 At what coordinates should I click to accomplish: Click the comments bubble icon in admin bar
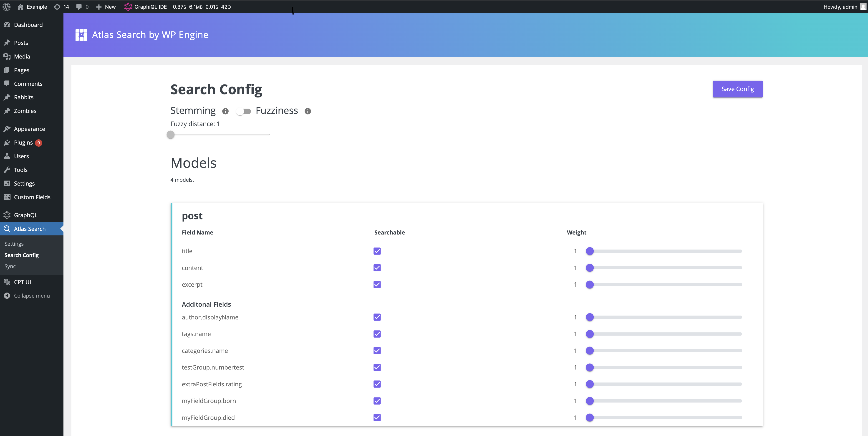tap(79, 7)
